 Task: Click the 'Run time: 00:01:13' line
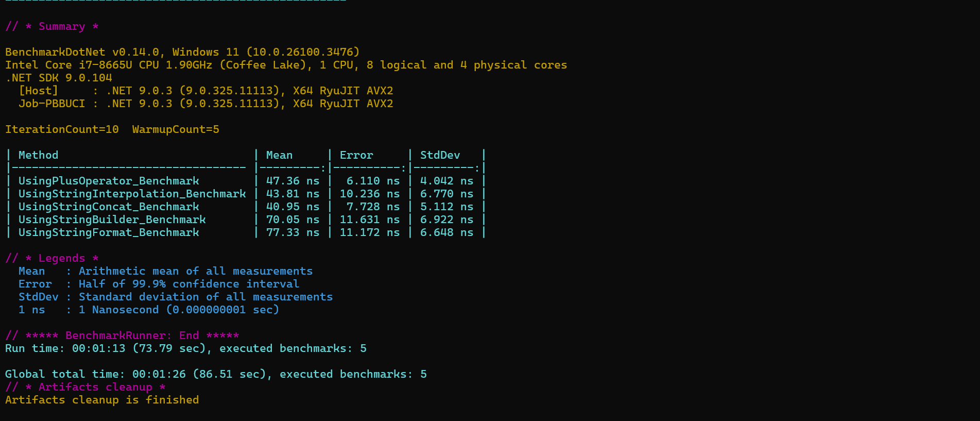[x=186, y=348]
